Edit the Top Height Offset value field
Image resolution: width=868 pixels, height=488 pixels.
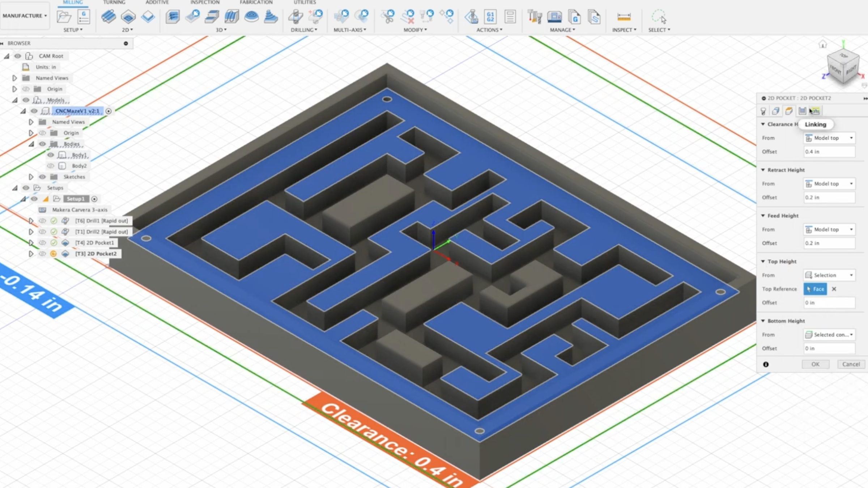[829, 303]
